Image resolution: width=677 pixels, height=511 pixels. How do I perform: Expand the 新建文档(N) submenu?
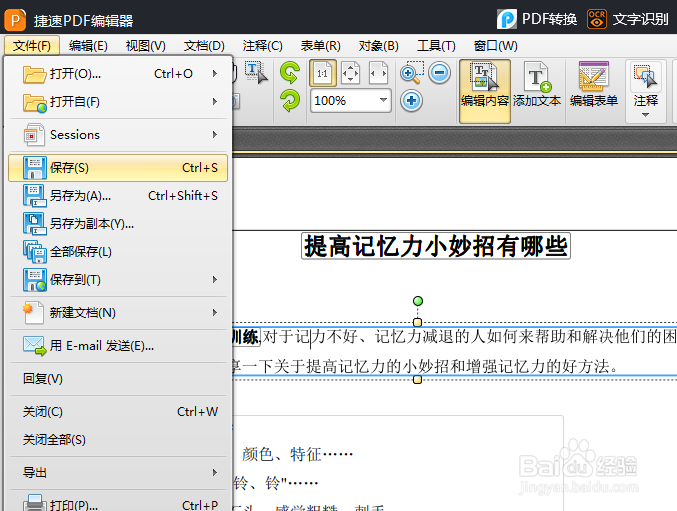coord(118,312)
